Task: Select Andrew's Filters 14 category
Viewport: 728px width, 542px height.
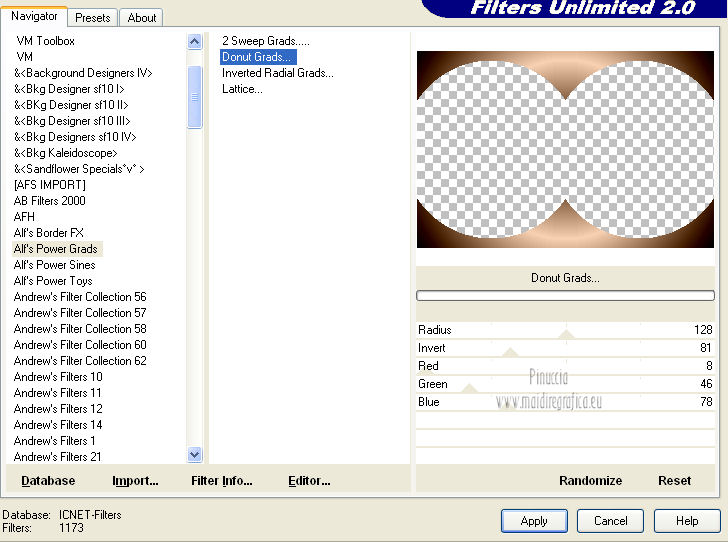Action: pyautogui.click(x=58, y=425)
